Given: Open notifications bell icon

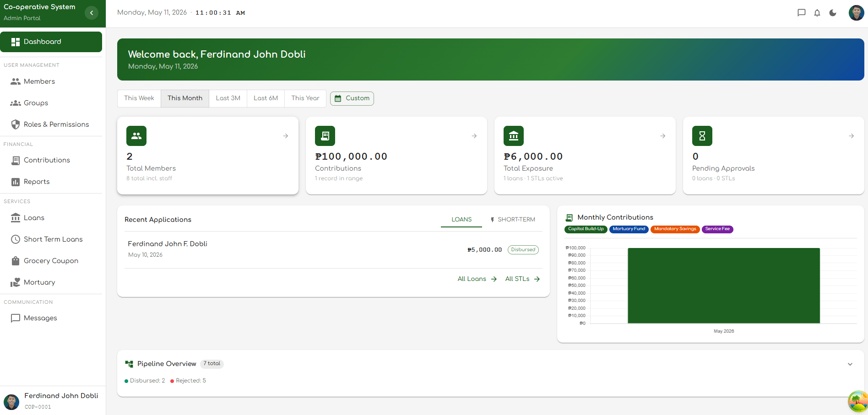Looking at the screenshot, I should (x=817, y=13).
